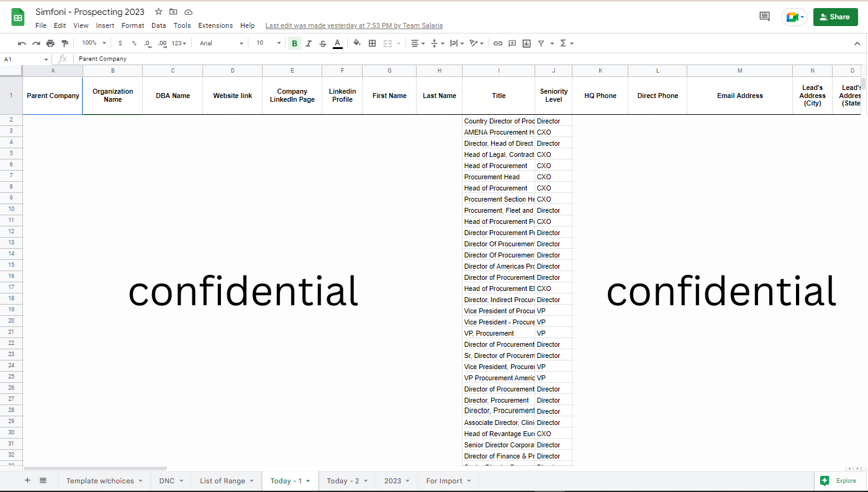Open Today - 1 tab options arrow
This screenshot has width=868, height=492.
[308, 481]
